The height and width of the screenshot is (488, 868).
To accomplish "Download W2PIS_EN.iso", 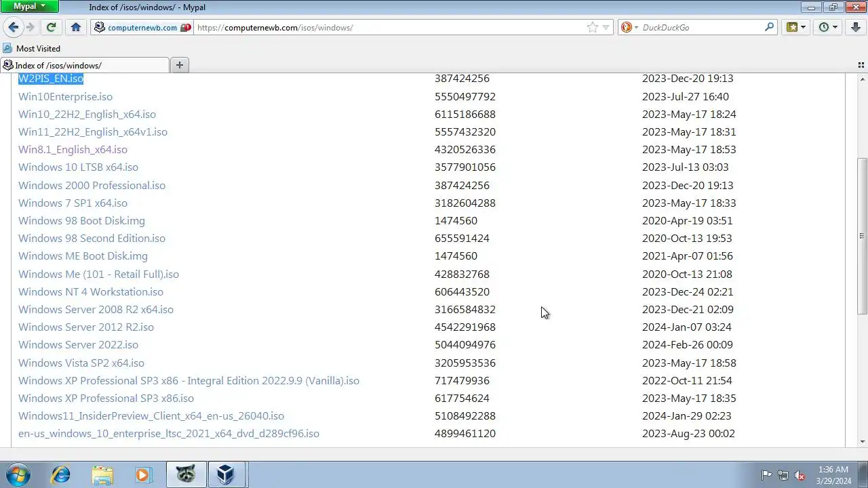I will click(x=51, y=79).
